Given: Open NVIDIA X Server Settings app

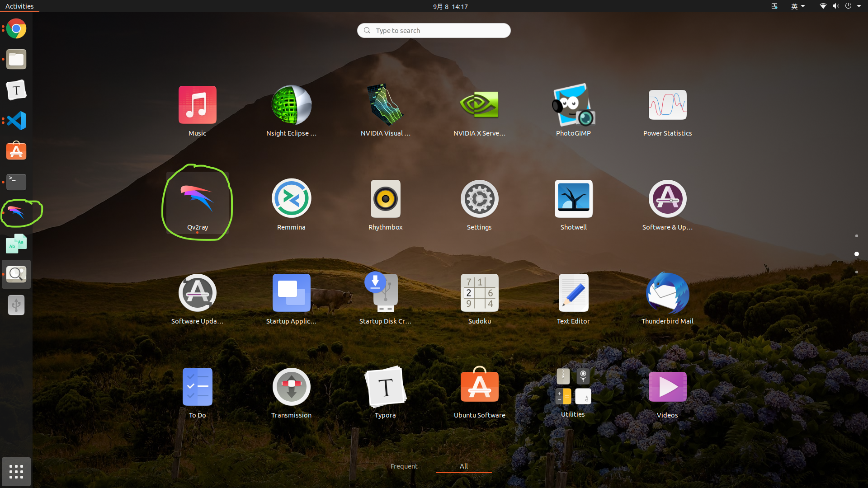Looking at the screenshot, I should [479, 105].
